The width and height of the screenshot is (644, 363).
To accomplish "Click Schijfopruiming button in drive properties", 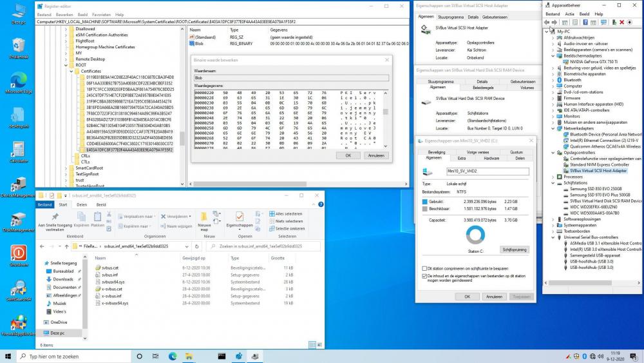I will [x=514, y=250].
